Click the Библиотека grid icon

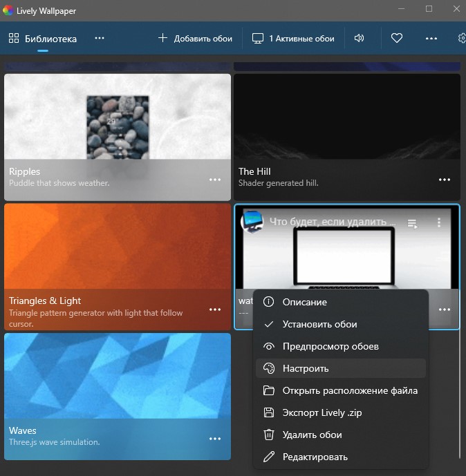pyautogui.click(x=14, y=38)
